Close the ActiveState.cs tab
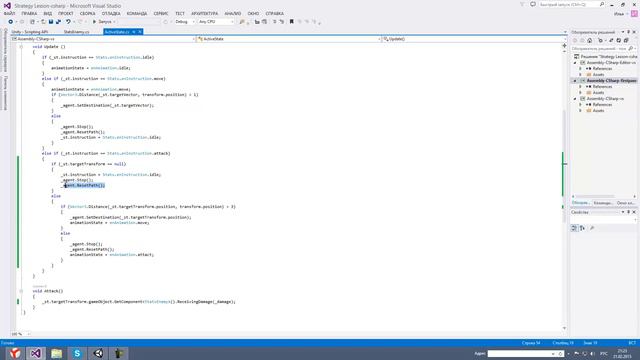This screenshot has width=640, height=360. pyautogui.click(x=140, y=32)
